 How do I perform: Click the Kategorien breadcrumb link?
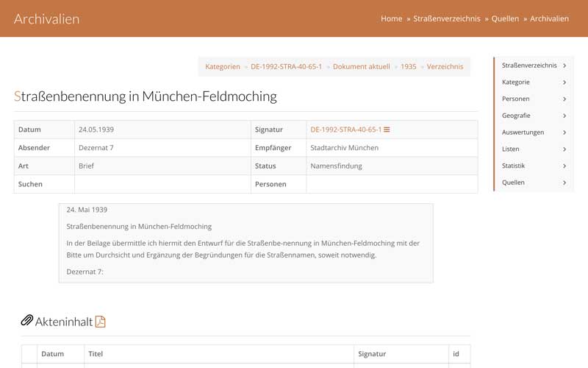(222, 66)
